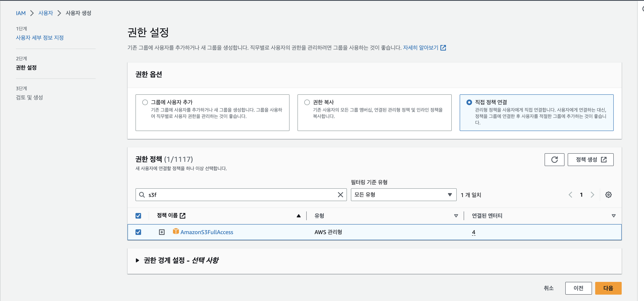644x301 pixels.
Task: Go to step 1 사용자 세부 정보 지정
Action: (x=40, y=38)
